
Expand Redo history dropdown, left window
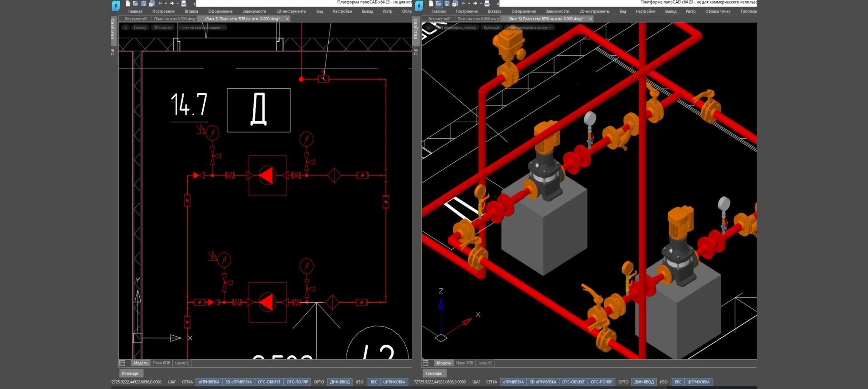click(x=177, y=4)
